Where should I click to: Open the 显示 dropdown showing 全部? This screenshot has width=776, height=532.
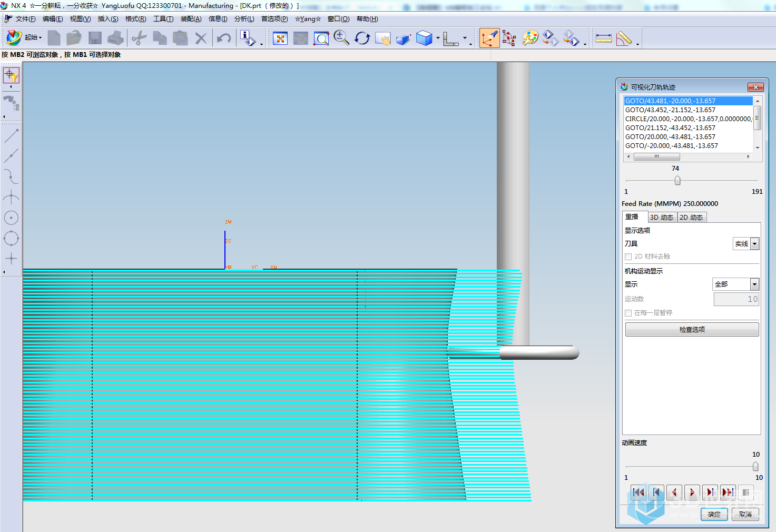point(735,284)
